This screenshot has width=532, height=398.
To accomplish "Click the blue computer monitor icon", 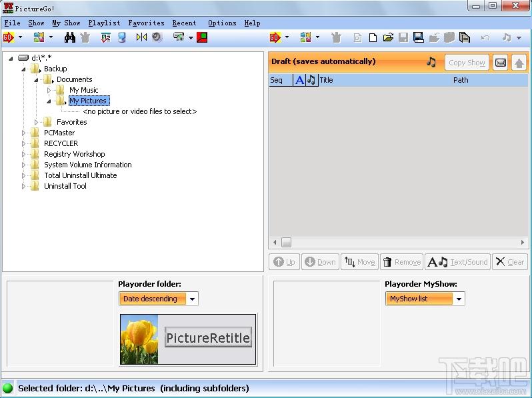I will coord(122,37).
